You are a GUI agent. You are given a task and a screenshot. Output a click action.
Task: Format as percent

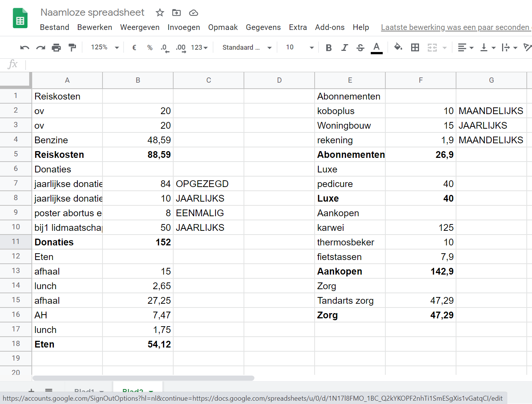[x=150, y=48]
